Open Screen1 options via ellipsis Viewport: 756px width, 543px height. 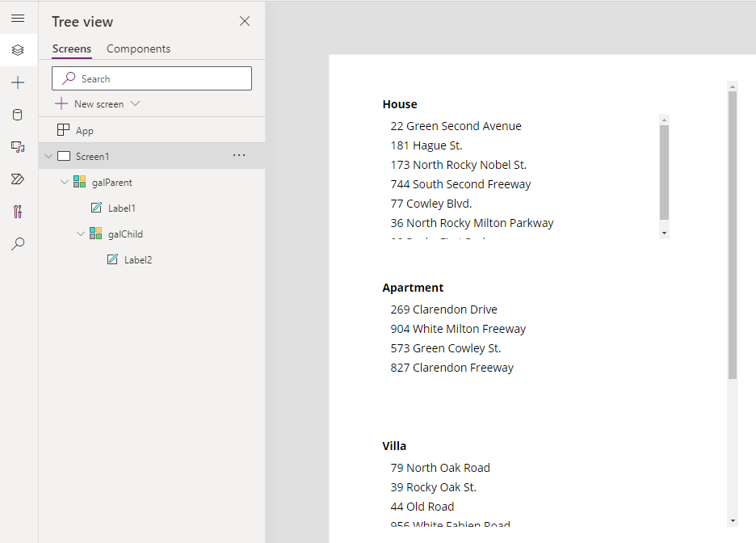(x=239, y=155)
